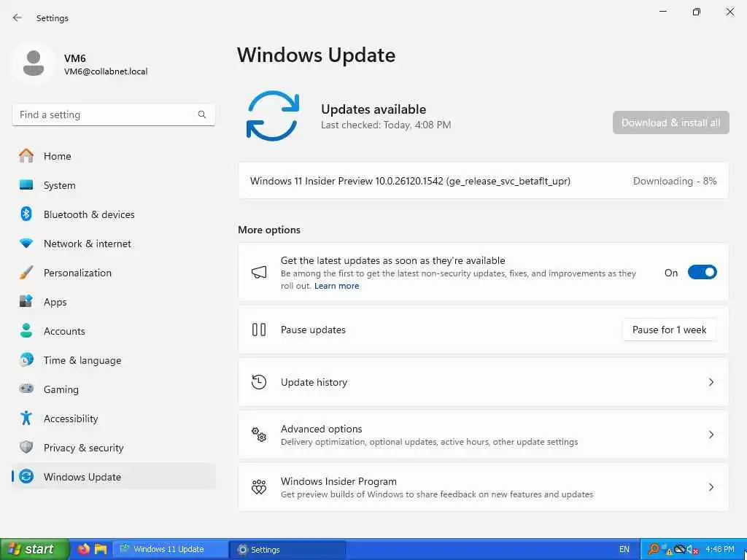Screen dimensions: 747x560
Task: Go to the System category
Action: coord(113,185)
